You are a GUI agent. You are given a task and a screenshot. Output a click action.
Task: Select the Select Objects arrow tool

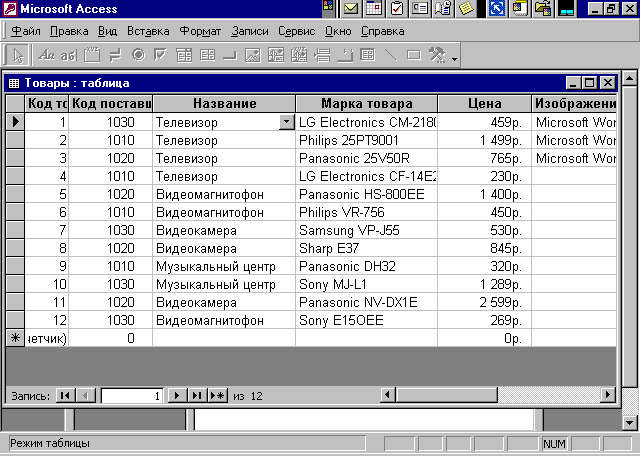18,55
